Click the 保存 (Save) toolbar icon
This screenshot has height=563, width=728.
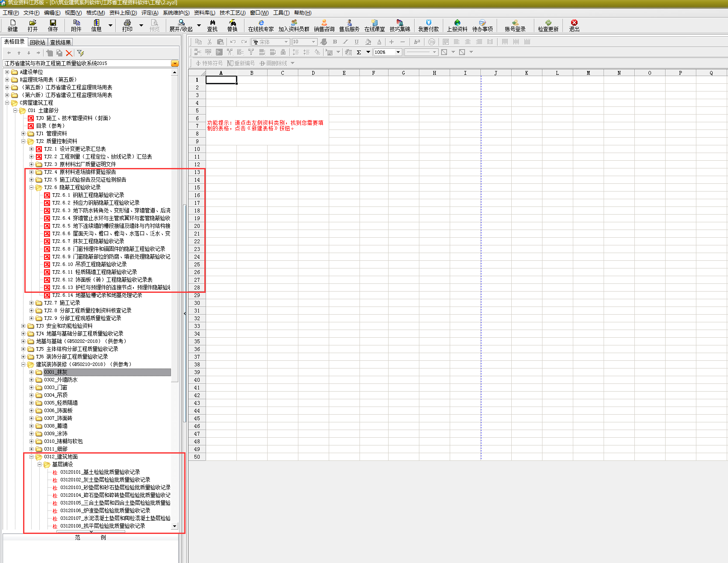coord(53,25)
